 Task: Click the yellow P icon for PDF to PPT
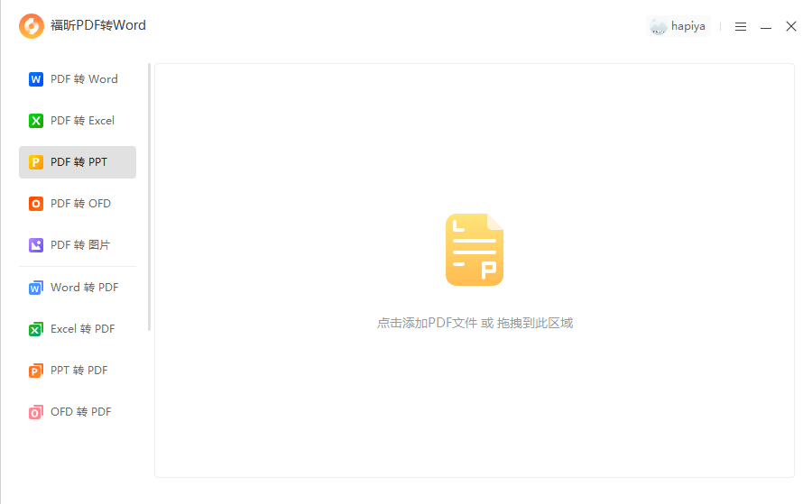point(36,162)
